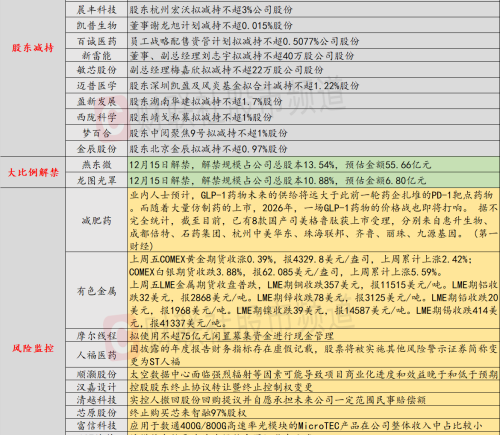Click the 汉嘉设计 stock name cell
Image resolution: width=500 pixels, height=435 pixels.
pos(97,387)
